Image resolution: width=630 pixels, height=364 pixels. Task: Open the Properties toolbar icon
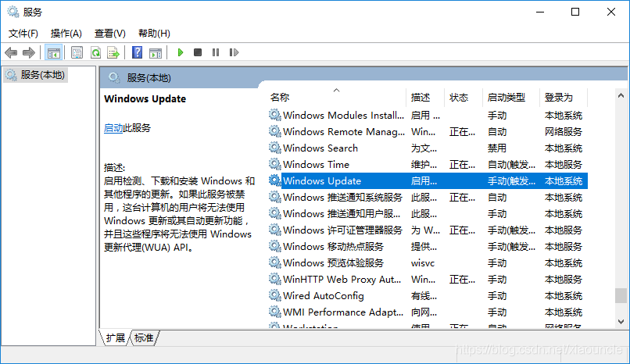point(77,52)
